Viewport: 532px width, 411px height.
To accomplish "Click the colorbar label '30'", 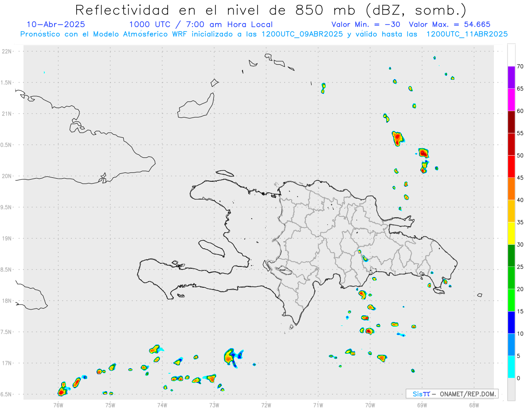I will tap(520, 245).
